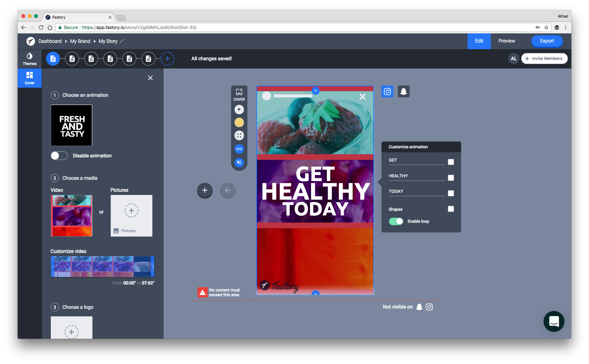Check the Shapes animation checkbox

451,209
